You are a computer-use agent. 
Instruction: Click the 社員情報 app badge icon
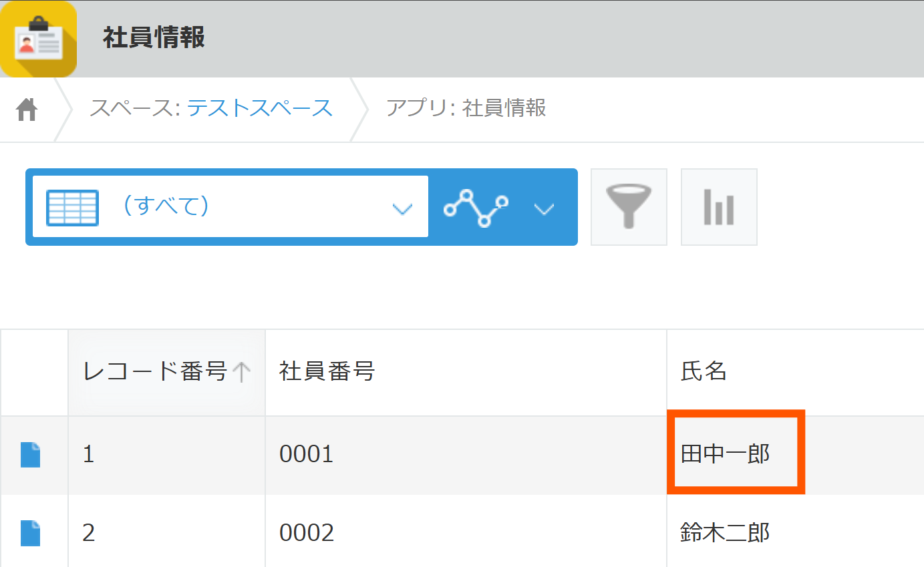pos(38,39)
